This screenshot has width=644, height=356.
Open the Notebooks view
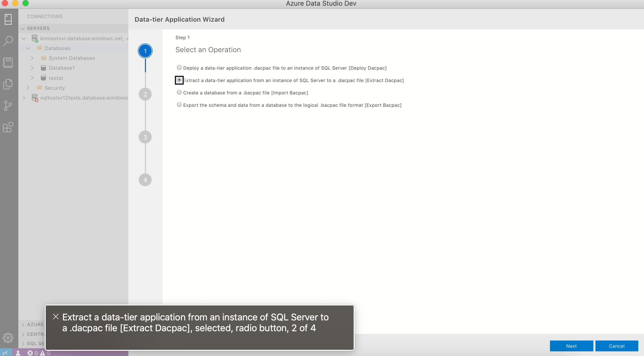[8, 62]
